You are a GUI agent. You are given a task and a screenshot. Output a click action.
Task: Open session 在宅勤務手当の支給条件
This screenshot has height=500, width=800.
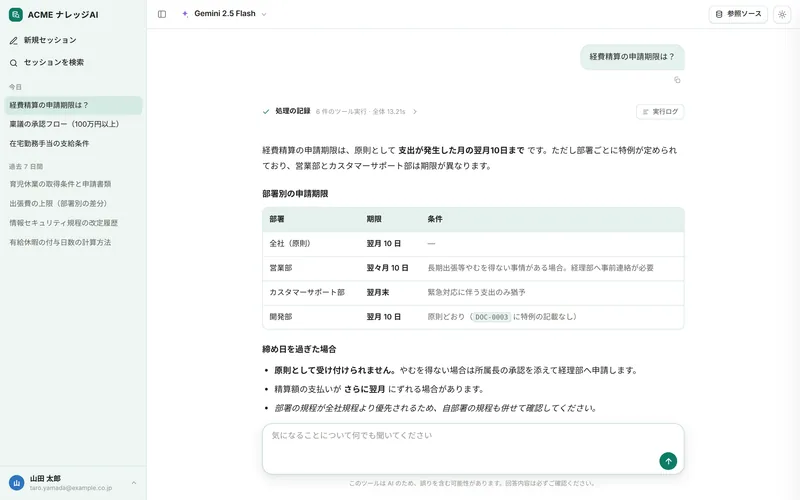[x=73, y=143]
